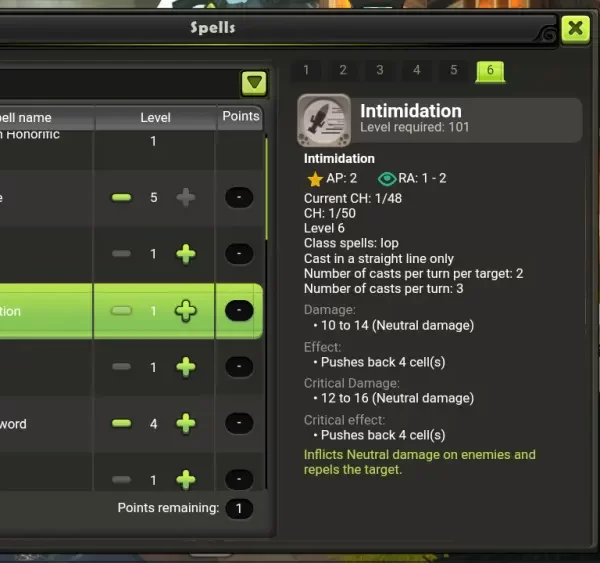Viewport: 600px width, 563px height.
Task: Close the Spells window
Action: coord(576,29)
